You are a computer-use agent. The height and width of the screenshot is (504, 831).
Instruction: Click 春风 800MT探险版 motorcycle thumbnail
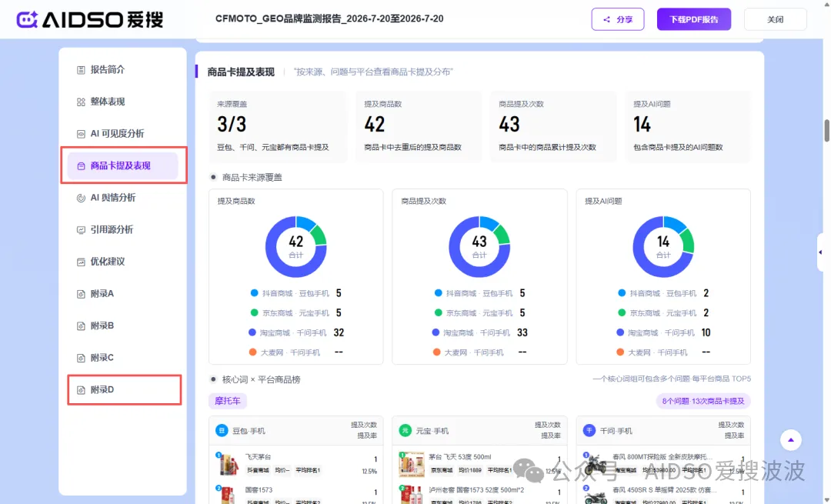[x=595, y=464]
